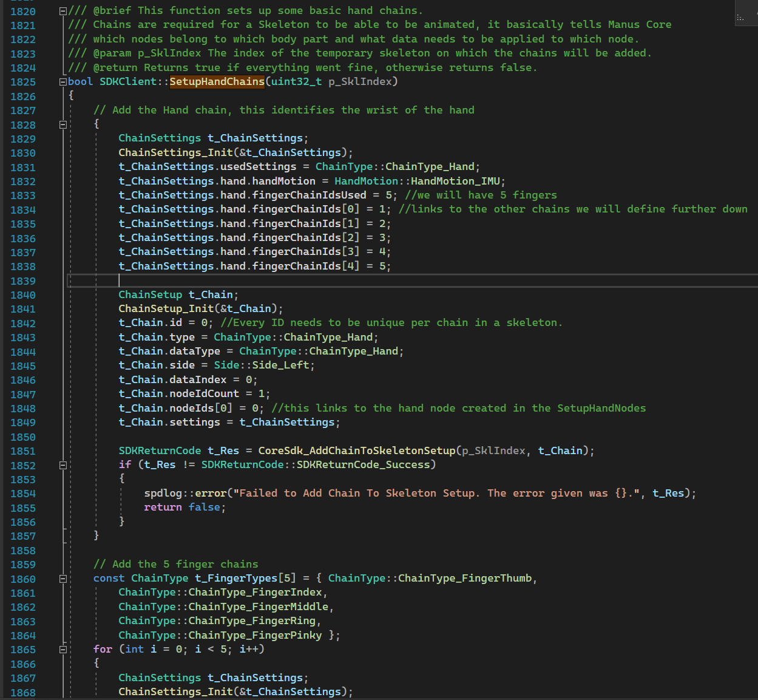Click the Side_Left enum value

click(x=280, y=365)
